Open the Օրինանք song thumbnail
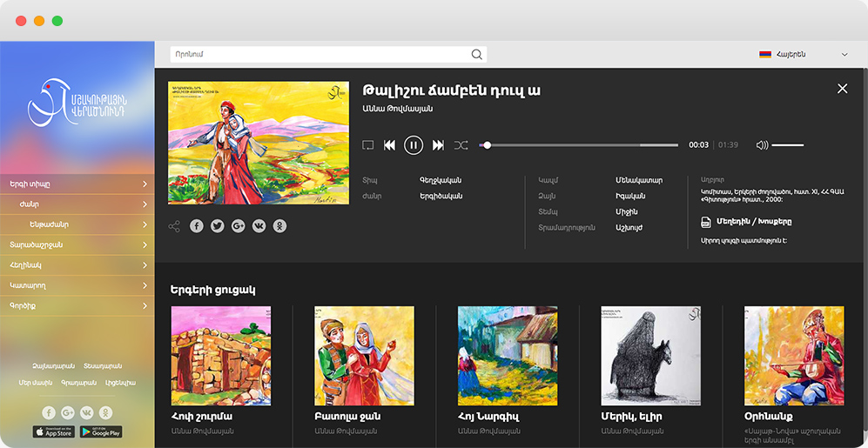 [x=794, y=356]
